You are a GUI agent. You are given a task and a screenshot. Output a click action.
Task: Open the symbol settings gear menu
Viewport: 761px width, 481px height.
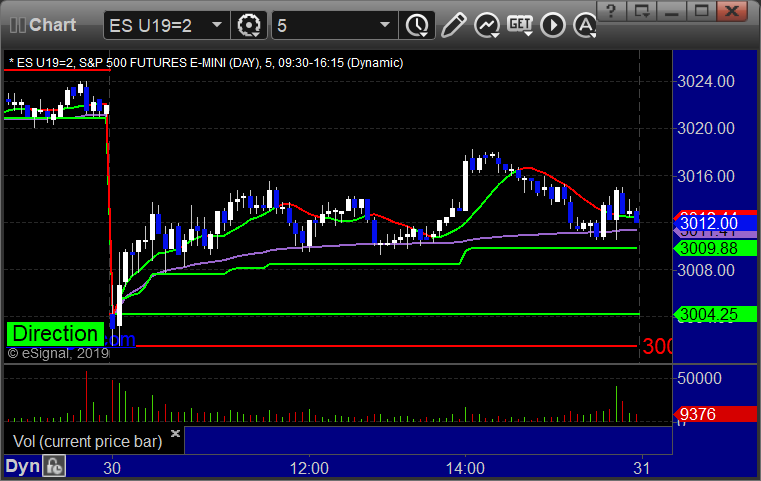(x=248, y=25)
